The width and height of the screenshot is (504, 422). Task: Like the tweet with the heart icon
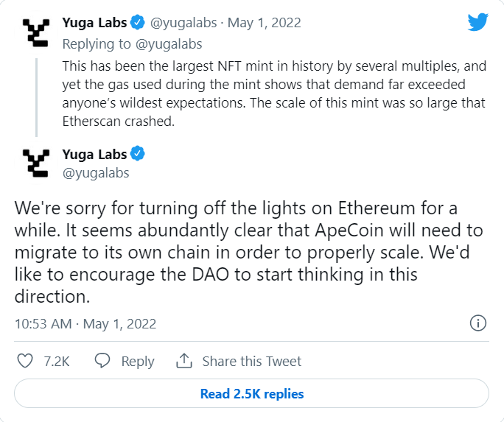(26, 361)
